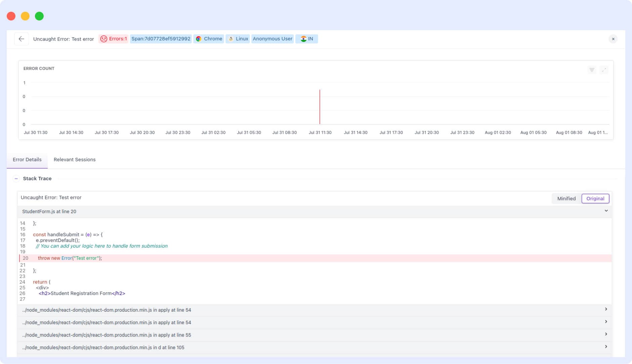Open the Error Count chart legend filter icon
Screen dimensions: 632x364
592,70
